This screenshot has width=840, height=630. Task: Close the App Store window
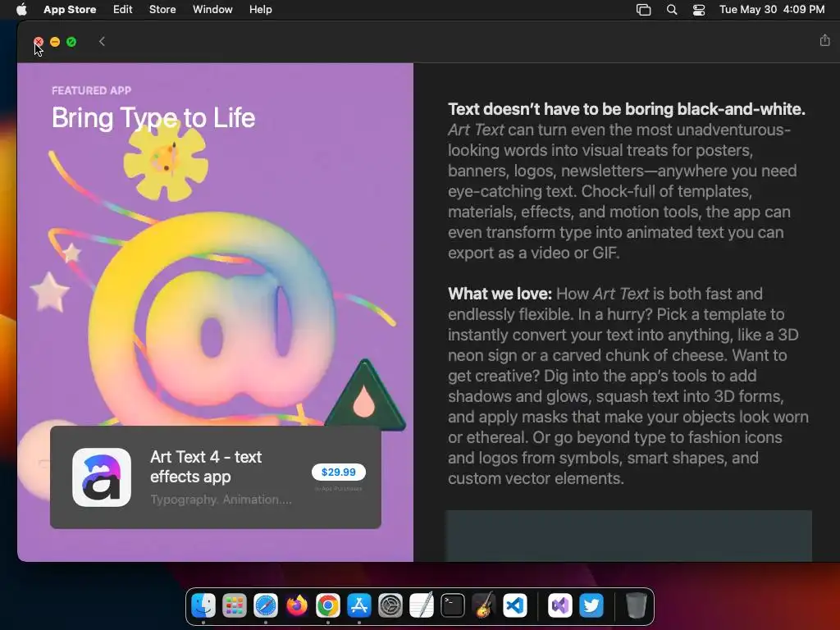tap(39, 42)
